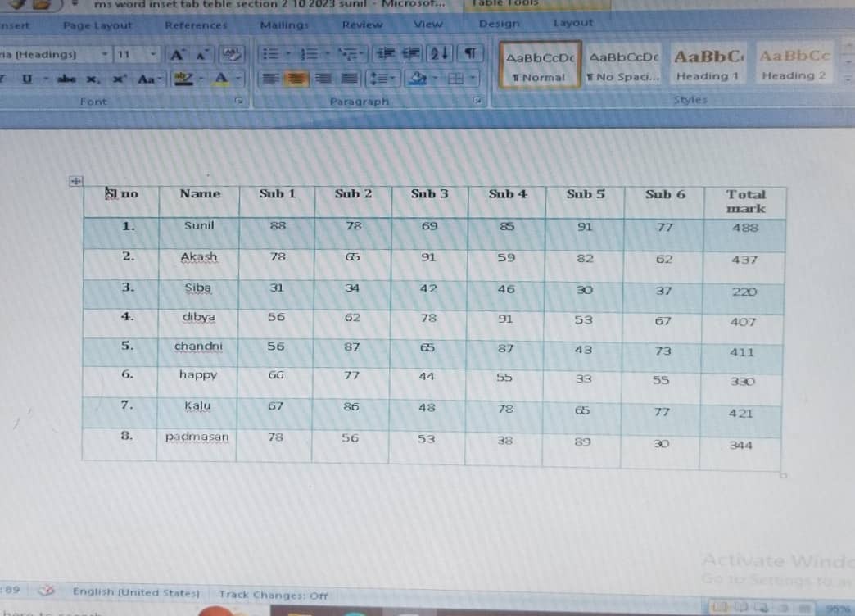Click the proofing errors icon in status bar
Viewport: 855px width, 616px height.
pyautogui.click(x=48, y=591)
